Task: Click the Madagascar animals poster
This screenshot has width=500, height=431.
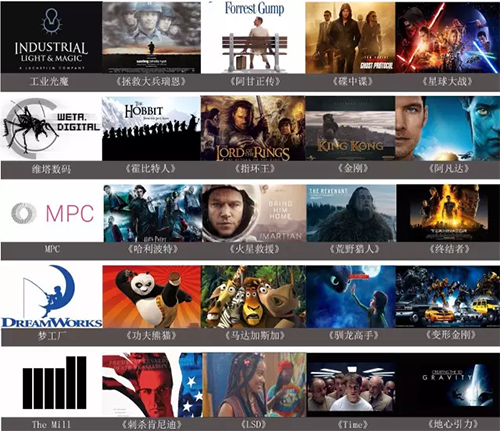Action: click(x=254, y=296)
